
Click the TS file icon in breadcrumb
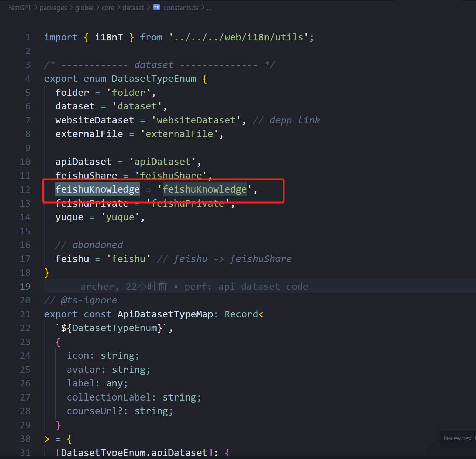click(156, 8)
